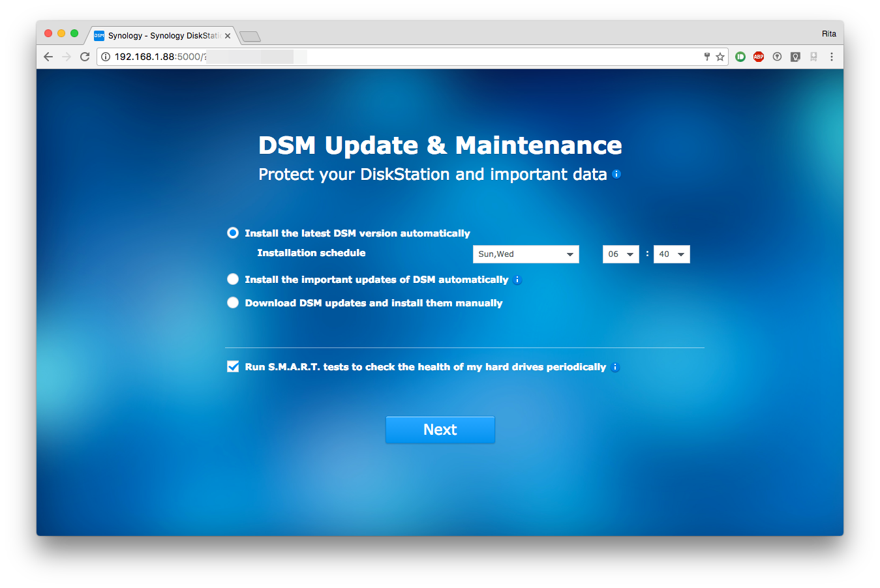Open the Chrome three-dot menu
880x588 pixels.
pyautogui.click(x=832, y=57)
